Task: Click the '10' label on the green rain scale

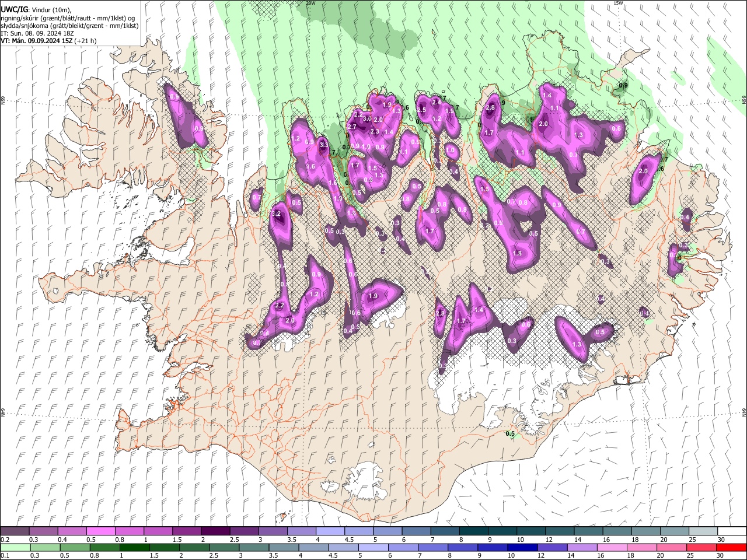Action: (511, 555)
